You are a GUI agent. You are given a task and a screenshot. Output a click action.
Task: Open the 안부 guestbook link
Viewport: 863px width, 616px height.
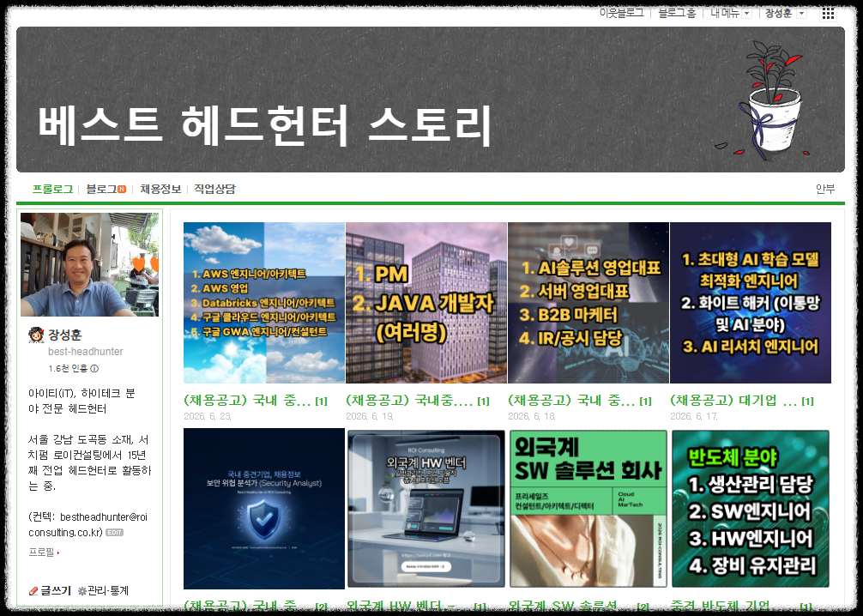pos(825,189)
